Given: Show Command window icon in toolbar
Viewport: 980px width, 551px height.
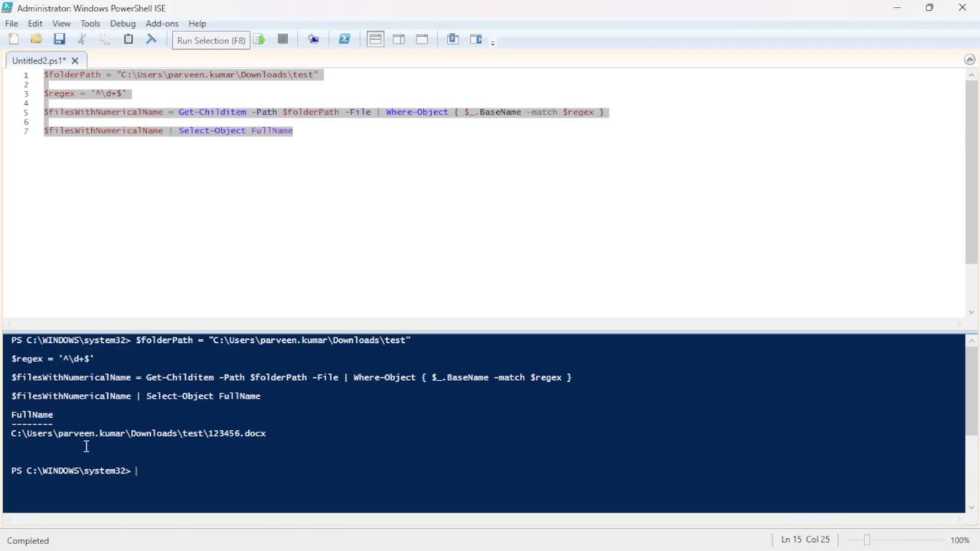Looking at the screenshot, I should (452, 39).
